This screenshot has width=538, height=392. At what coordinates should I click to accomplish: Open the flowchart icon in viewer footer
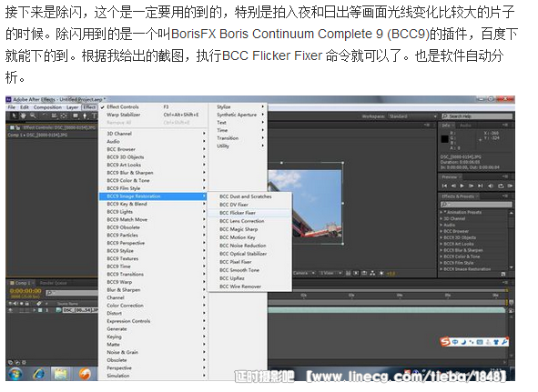tap(372, 273)
